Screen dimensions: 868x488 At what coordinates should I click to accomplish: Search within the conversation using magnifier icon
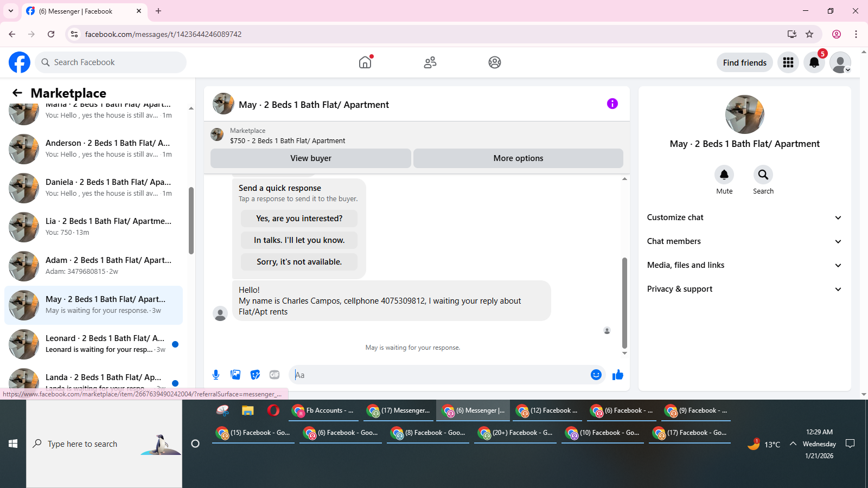(763, 175)
